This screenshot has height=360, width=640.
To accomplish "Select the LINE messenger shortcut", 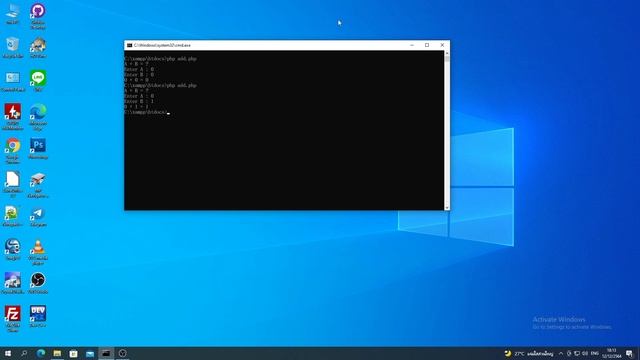I will (38, 80).
